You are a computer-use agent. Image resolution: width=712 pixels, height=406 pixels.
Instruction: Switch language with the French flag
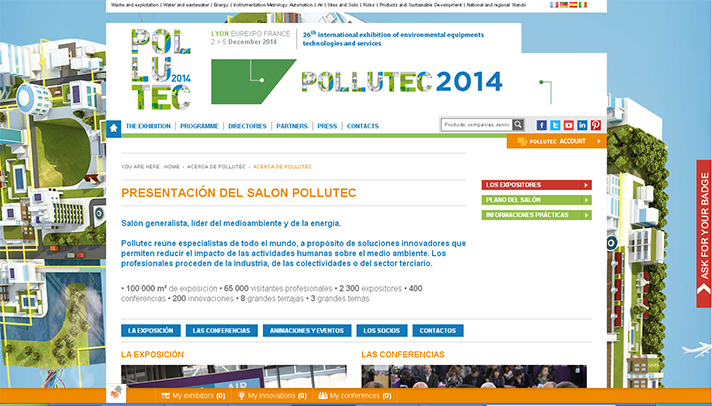(554, 5)
